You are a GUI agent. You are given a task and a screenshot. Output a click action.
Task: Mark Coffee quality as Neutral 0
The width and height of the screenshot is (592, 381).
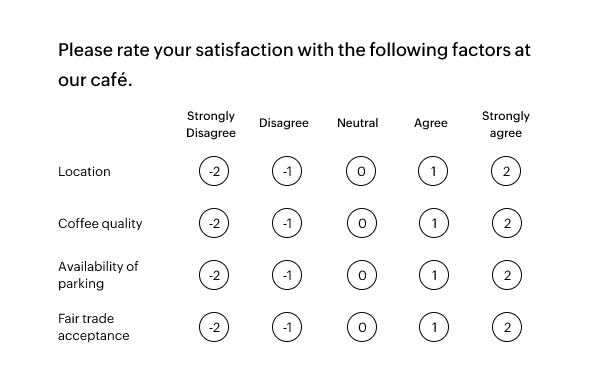[x=362, y=223]
